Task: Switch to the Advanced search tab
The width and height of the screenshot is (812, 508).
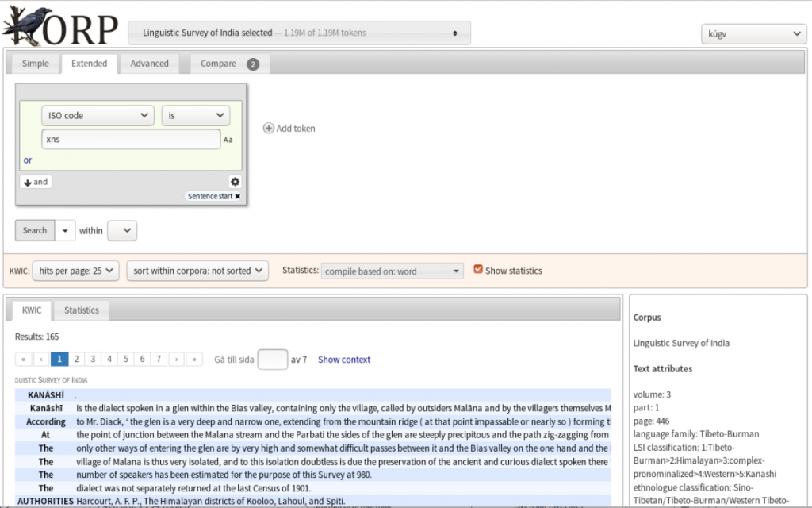Action: (149, 63)
